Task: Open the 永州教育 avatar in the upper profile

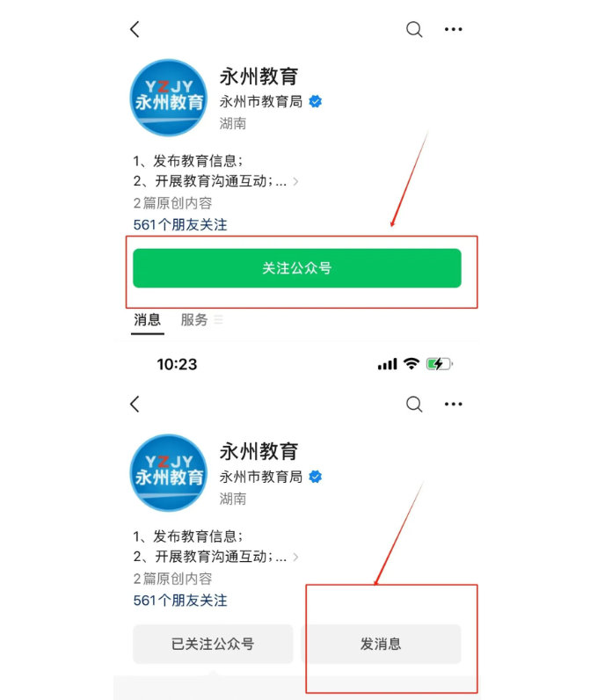Action: [169, 98]
